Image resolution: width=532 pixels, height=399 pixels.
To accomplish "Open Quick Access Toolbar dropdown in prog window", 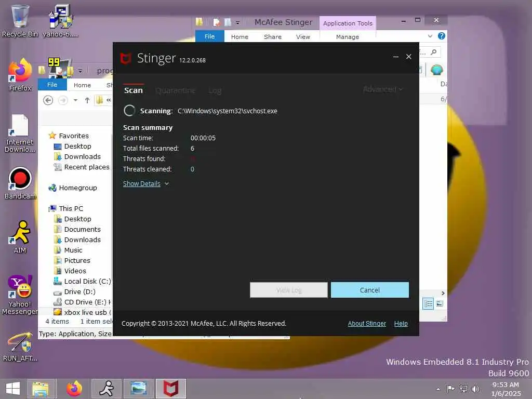I will 80,71.
